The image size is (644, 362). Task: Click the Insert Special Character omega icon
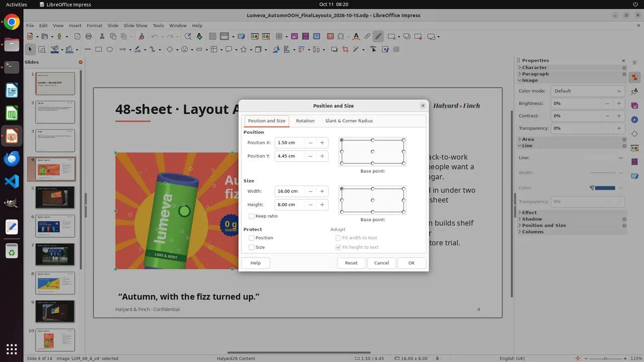click(341, 36)
